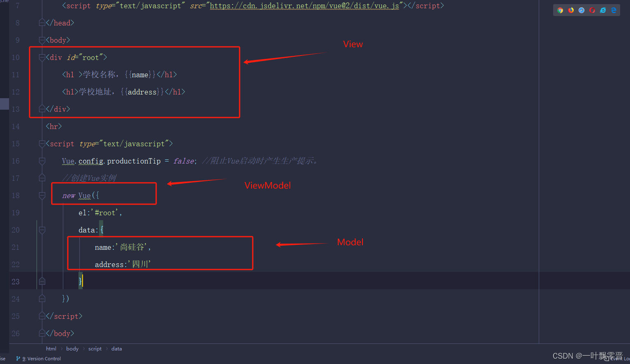Viewport: 630px width, 364px height.
Task: Click the text/javascript type on line 15
Action: [x=134, y=144]
